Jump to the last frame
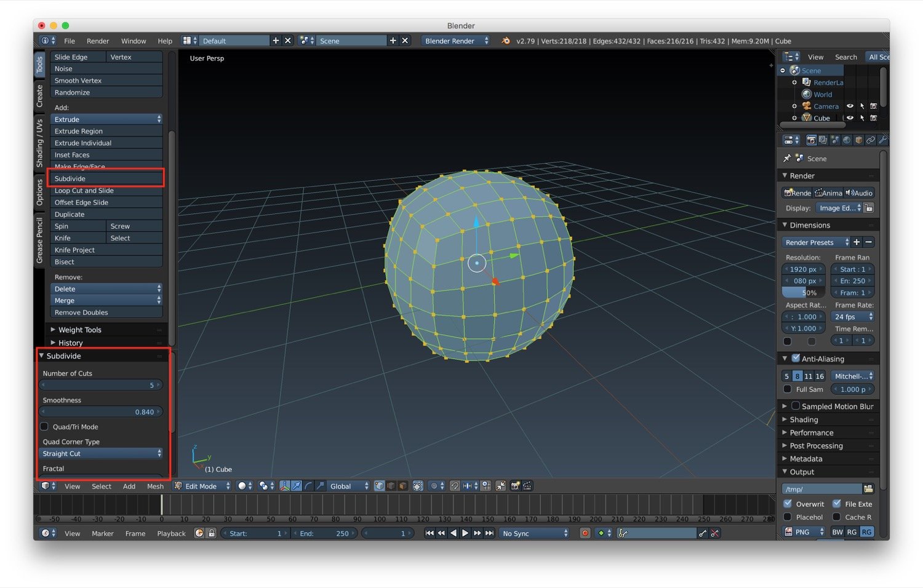This screenshot has width=923, height=588. (489, 533)
